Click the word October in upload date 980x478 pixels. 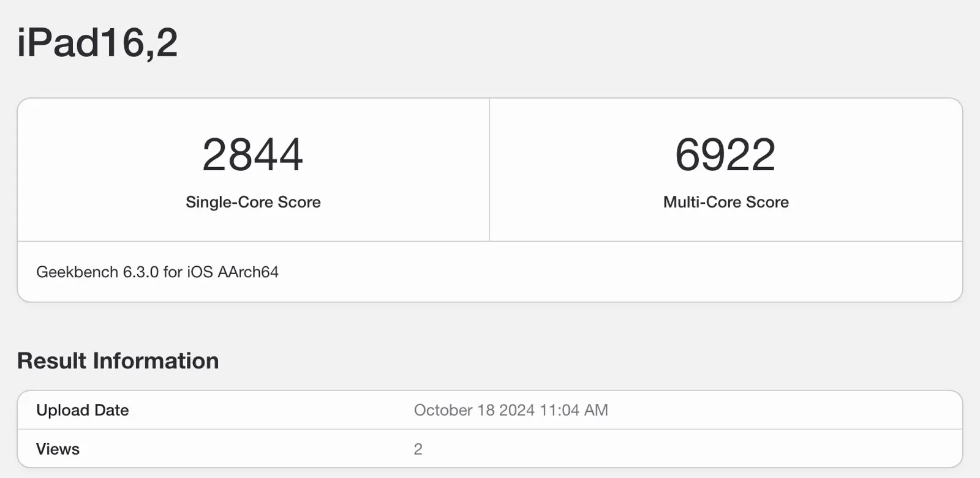tap(443, 410)
